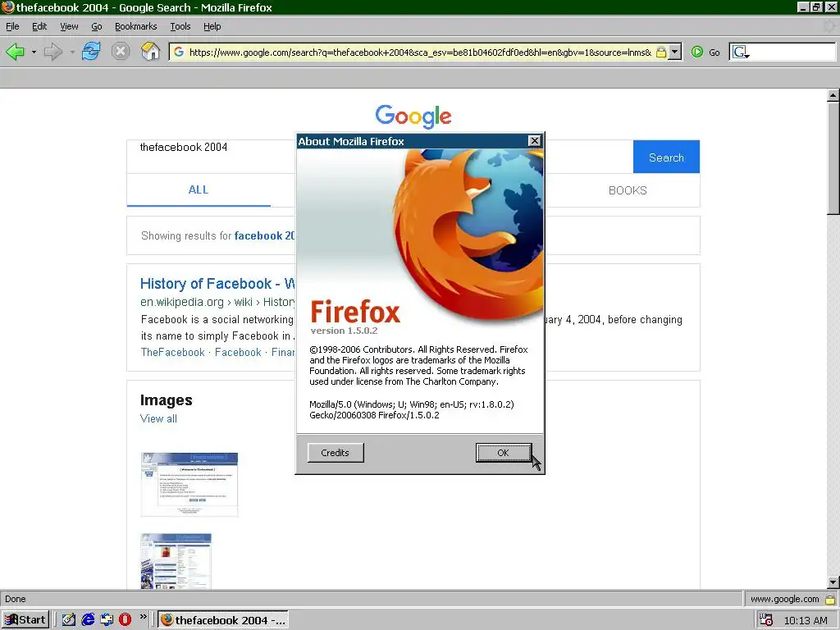Image resolution: width=840 pixels, height=630 pixels.
Task: Expand the address bar URL dropdown
Action: click(x=676, y=52)
